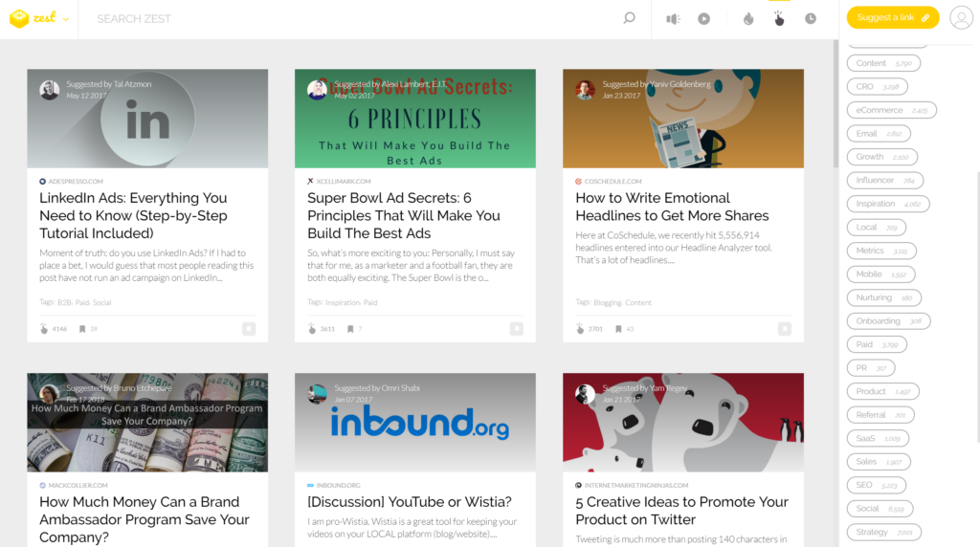
Task: Open Super Bowl Ad Secrets title link
Action: point(403,215)
